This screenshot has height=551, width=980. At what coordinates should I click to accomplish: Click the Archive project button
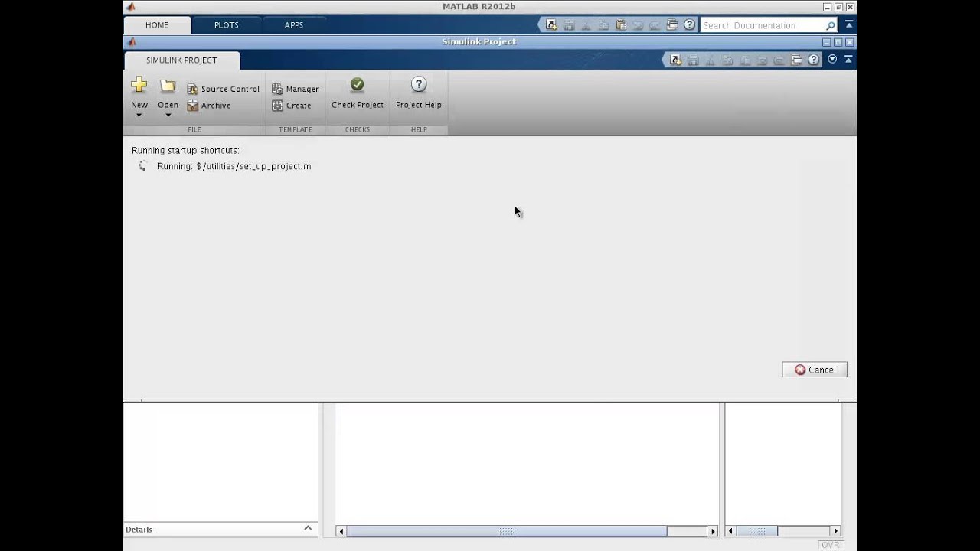click(x=208, y=106)
